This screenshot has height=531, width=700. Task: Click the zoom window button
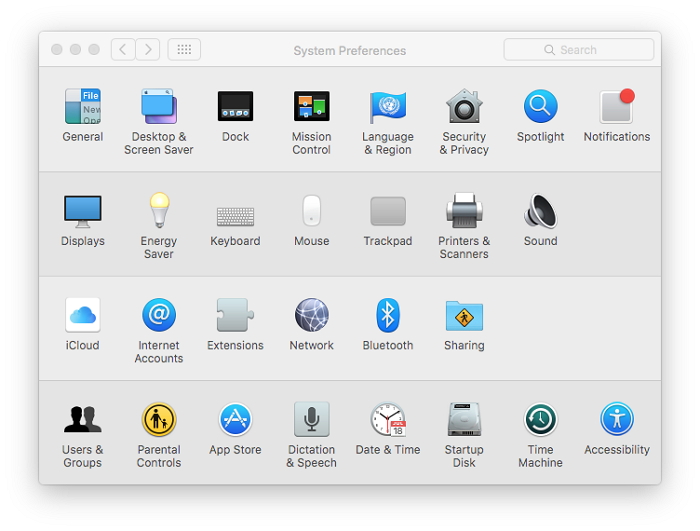(94, 49)
